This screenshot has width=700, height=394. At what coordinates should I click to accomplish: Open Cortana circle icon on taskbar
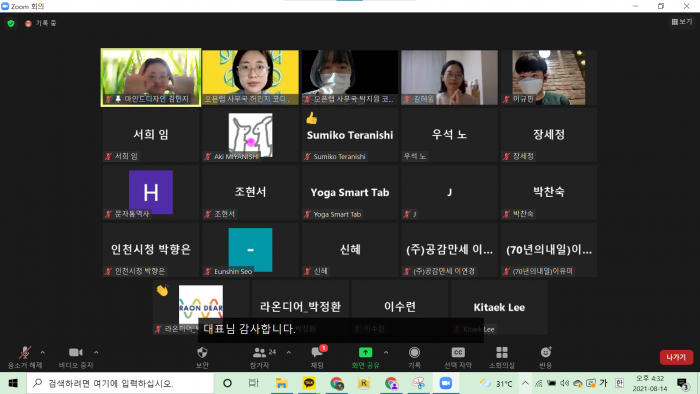[227, 383]
